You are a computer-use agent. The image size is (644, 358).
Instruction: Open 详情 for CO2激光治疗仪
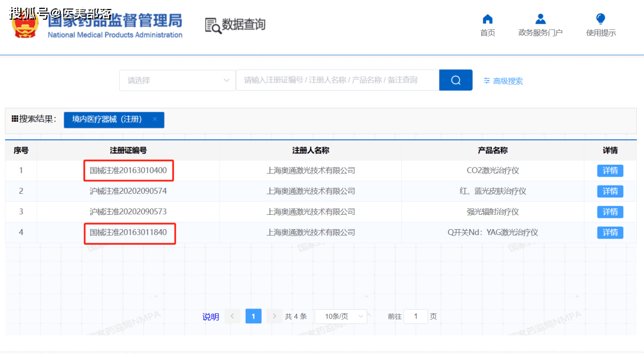coord(609,171)
